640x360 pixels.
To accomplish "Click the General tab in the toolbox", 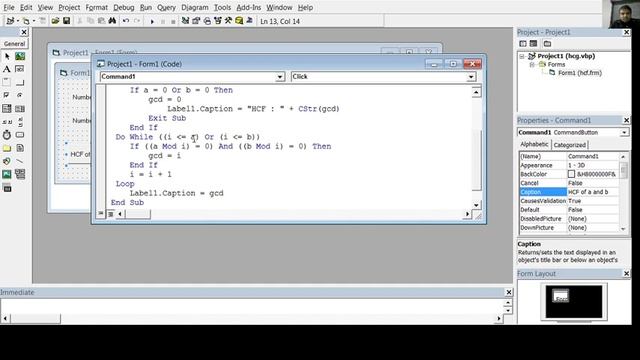I will pos(14,44).
